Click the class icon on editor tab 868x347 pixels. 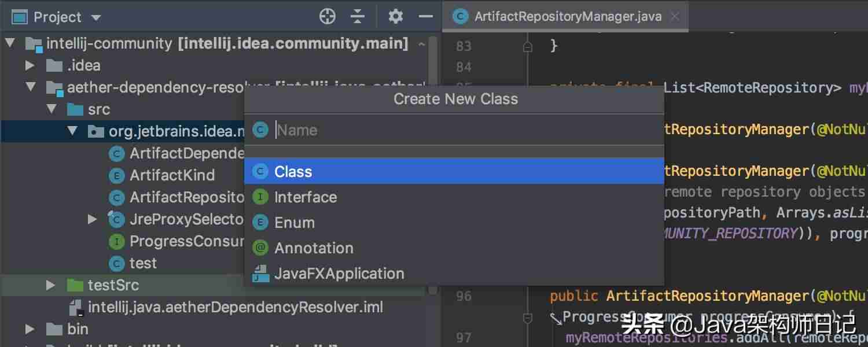click(x=461, y=17)
